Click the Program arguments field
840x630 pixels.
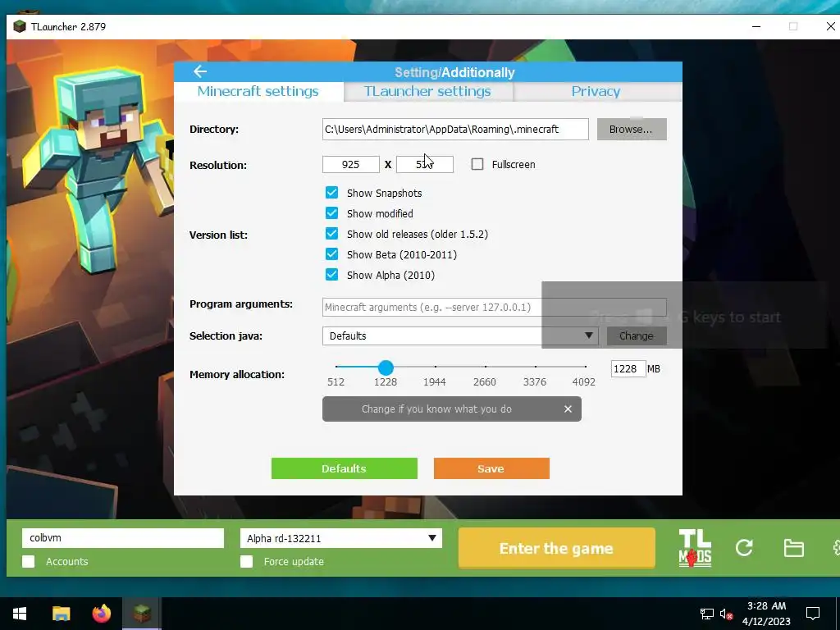[x=495, y=307]
